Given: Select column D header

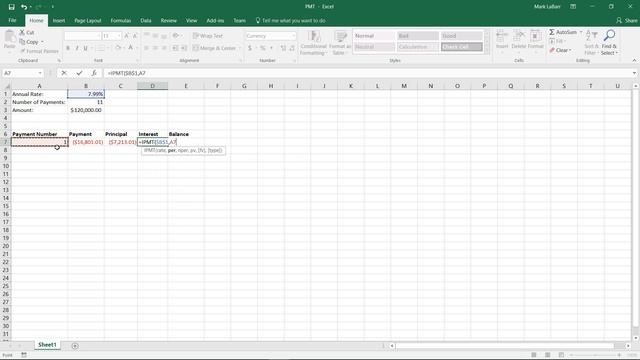Looking at the screenshot, I should [x=152, y=86].
